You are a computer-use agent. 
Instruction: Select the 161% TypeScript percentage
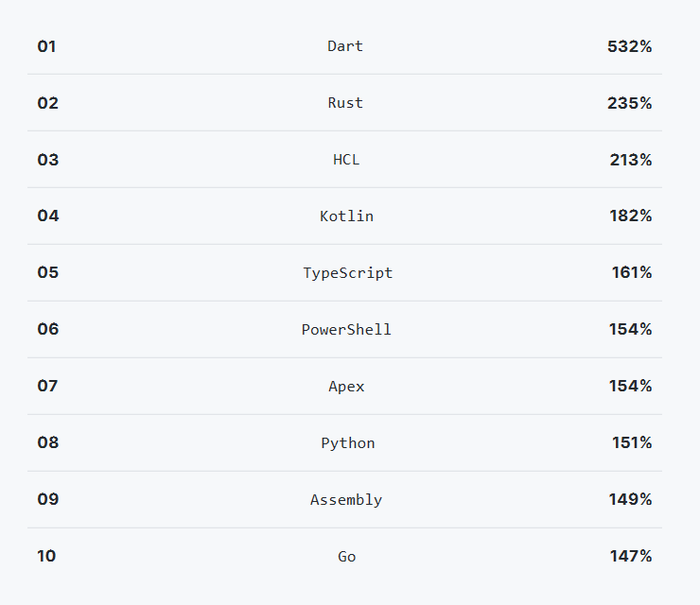coord(632,272)
